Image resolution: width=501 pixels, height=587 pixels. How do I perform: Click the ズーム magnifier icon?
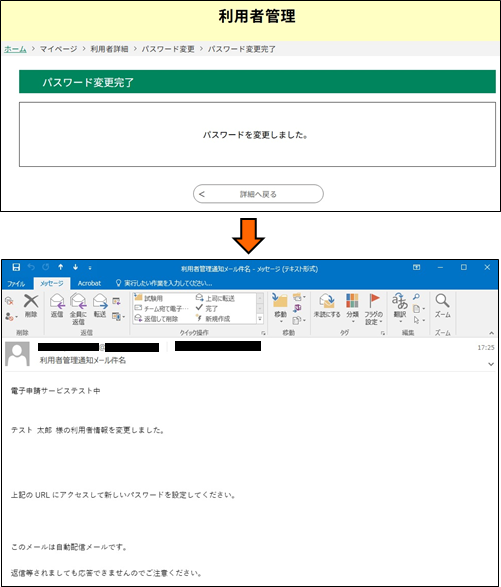tap(442, 305)
